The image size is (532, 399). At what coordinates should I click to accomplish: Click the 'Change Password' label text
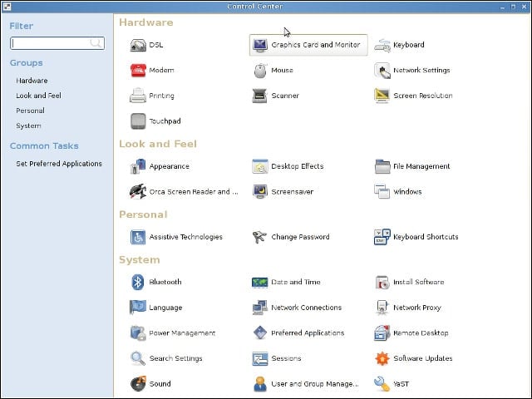click(x=300, y=237)
